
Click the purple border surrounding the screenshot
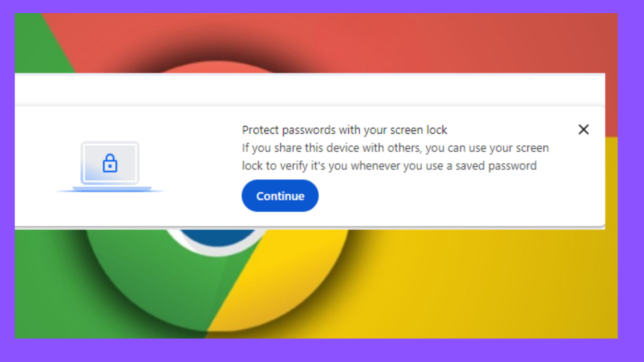6,180
